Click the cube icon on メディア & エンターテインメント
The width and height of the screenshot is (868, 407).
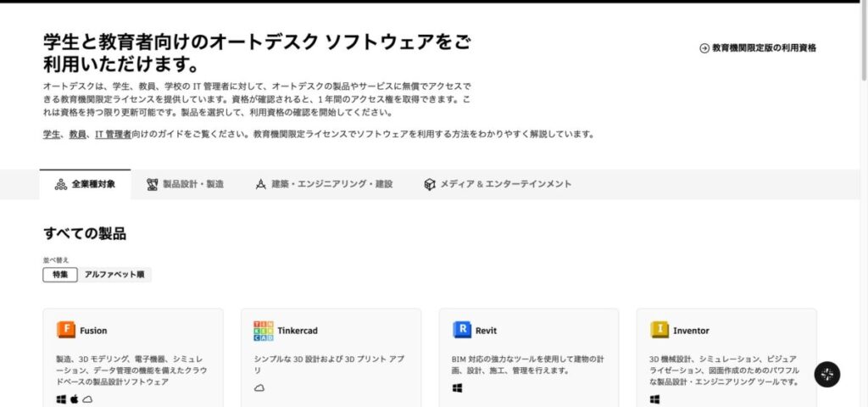pyautogui.click(x=430, y=184)
